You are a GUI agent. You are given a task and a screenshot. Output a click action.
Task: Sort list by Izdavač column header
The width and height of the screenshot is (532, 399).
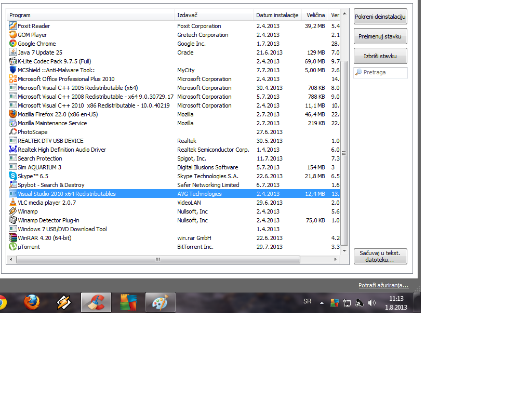(x=214, y=15)
